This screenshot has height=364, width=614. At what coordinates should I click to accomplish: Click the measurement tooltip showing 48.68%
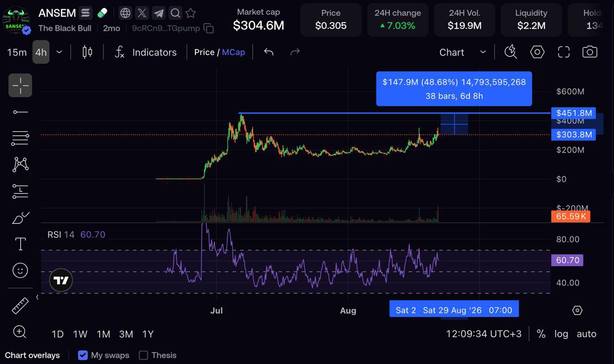tap(454, 89)
